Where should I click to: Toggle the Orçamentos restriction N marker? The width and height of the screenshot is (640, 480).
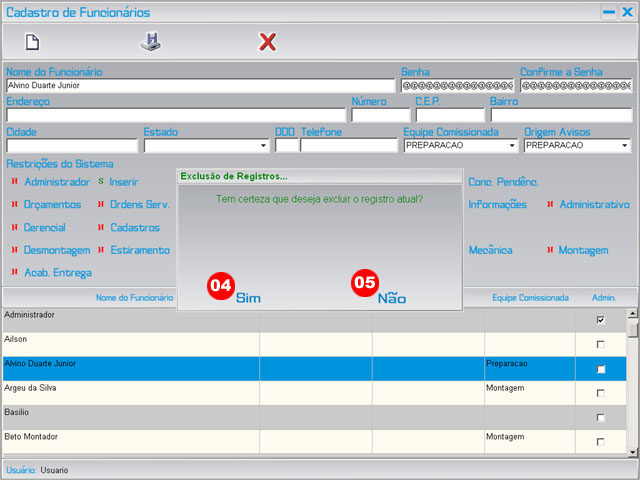14,205
